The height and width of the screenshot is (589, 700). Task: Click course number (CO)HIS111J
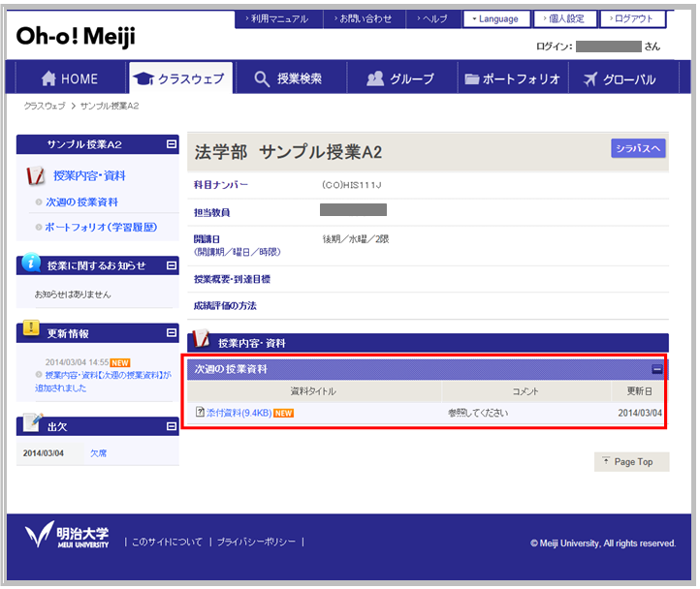pos(352,185)
